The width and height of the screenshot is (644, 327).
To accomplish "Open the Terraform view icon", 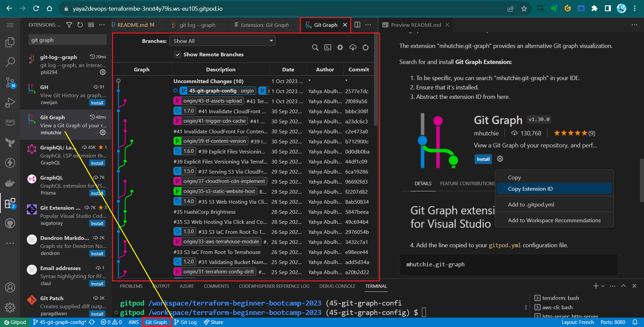I will tap(10, 143).
